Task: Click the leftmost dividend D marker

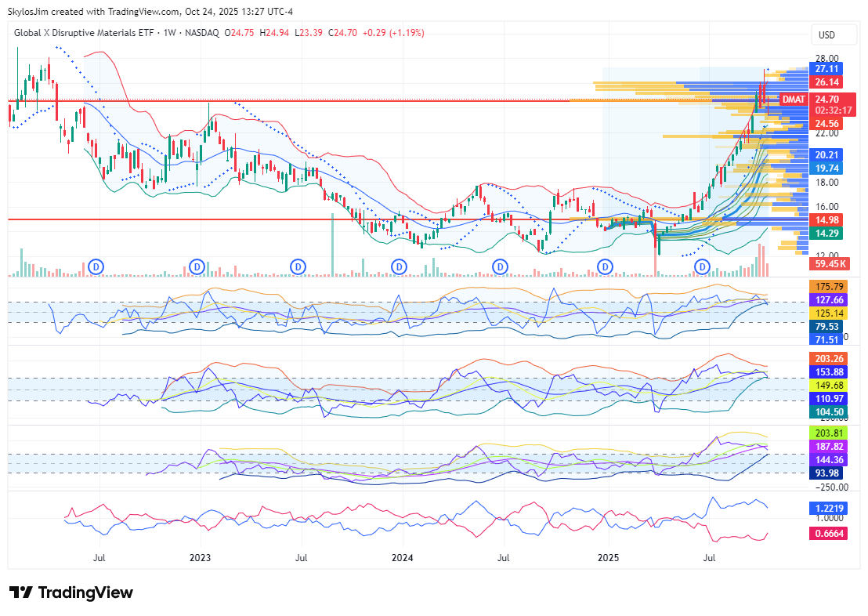Action: pos(96,267)
